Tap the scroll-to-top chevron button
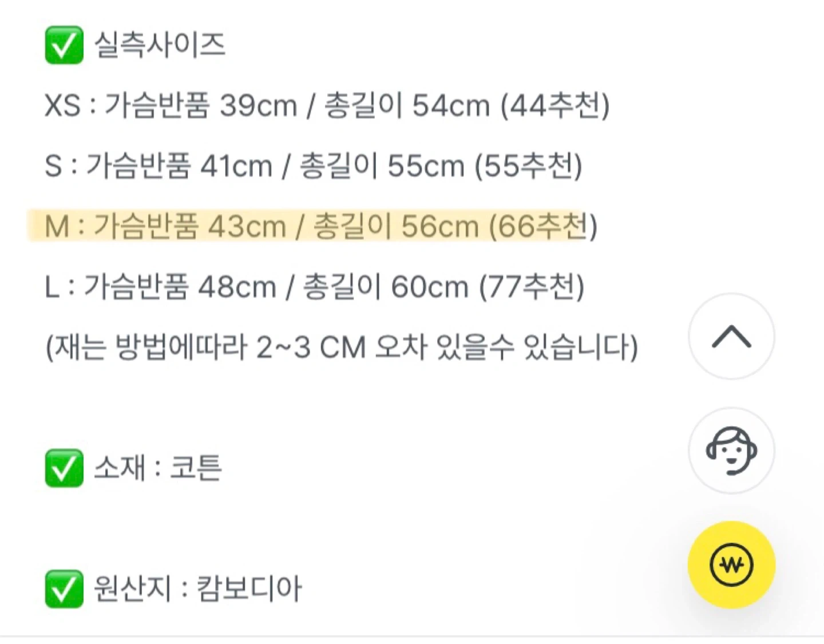 pyautogui.click(x=731, y=336)
